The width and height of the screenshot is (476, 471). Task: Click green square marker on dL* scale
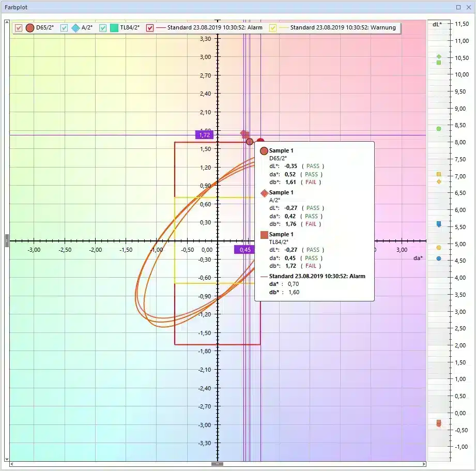click(439, 63)
